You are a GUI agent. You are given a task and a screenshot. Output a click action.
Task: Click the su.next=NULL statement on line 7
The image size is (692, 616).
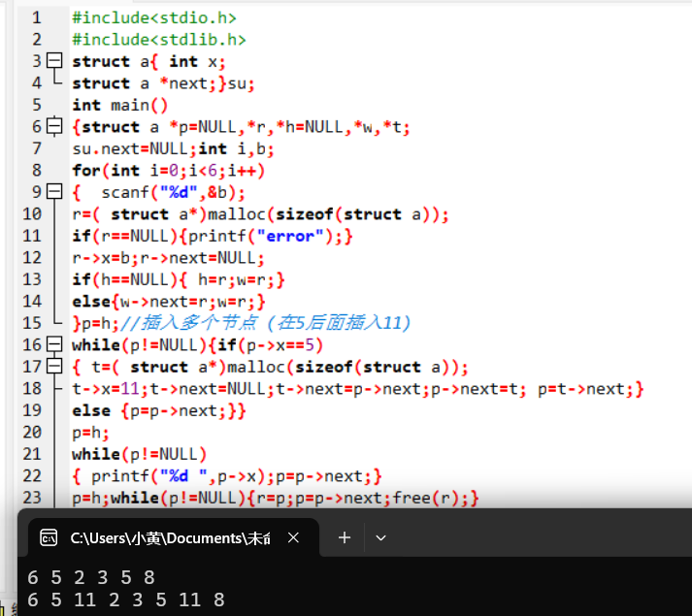coord(134,149)
